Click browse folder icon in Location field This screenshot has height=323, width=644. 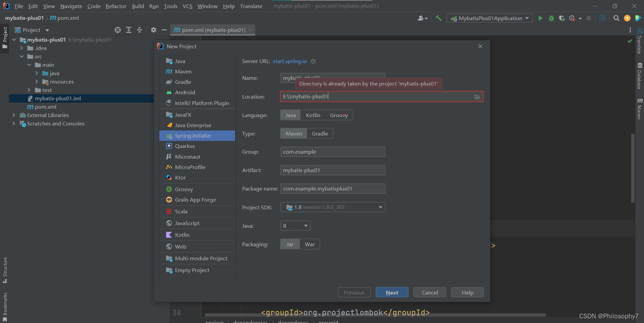pyautogui.click(x=477, y=97)
